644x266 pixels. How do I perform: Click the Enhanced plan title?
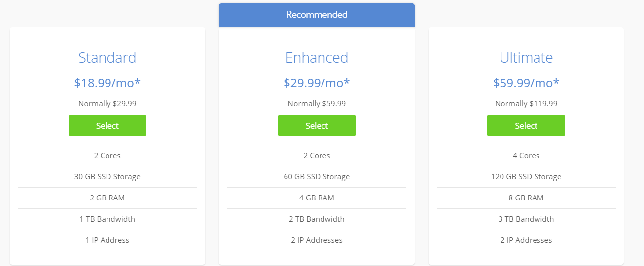[317, 58]
